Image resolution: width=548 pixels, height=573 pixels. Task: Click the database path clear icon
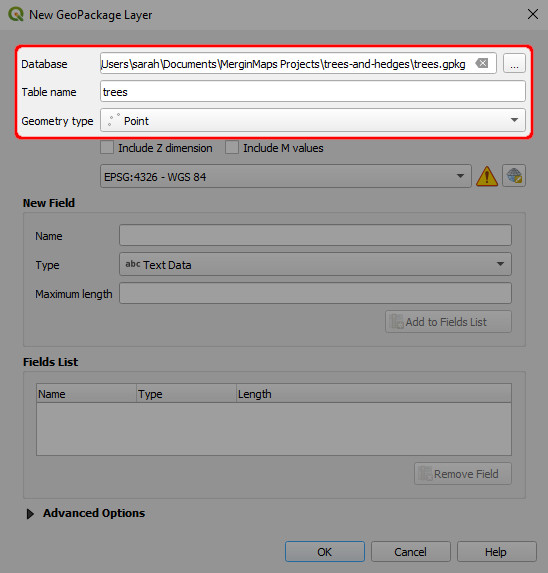[482, 63]
